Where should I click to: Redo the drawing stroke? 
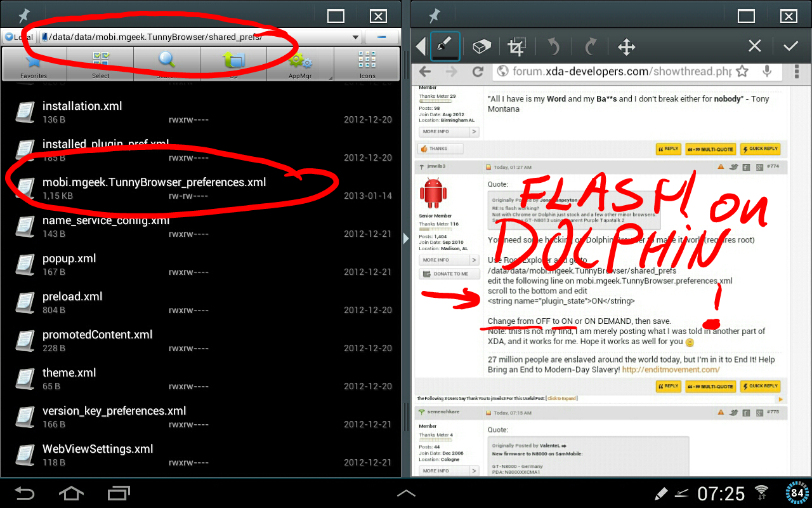[591, 46]
